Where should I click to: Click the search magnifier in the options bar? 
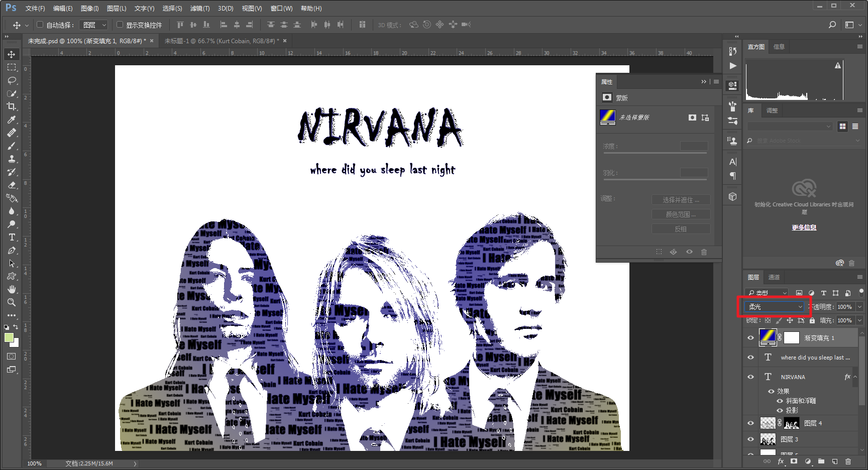pyautogui.click(x=832, y=25)
